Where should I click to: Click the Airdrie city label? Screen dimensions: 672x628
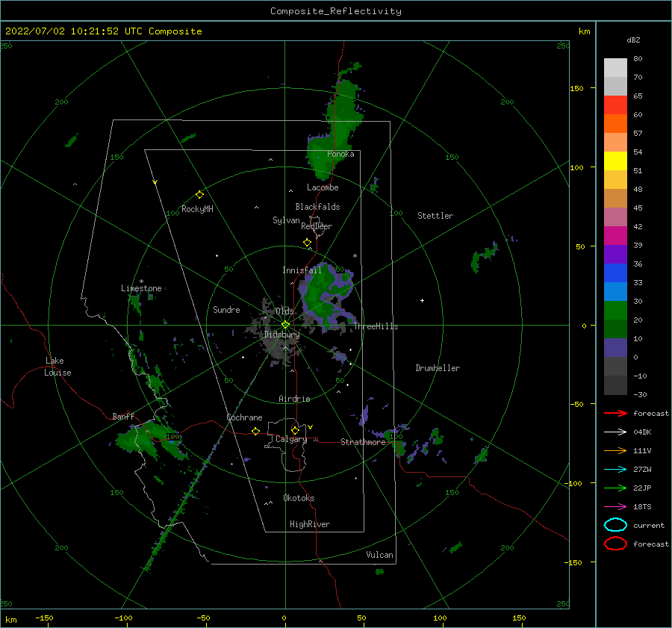(x=294, y=399)
